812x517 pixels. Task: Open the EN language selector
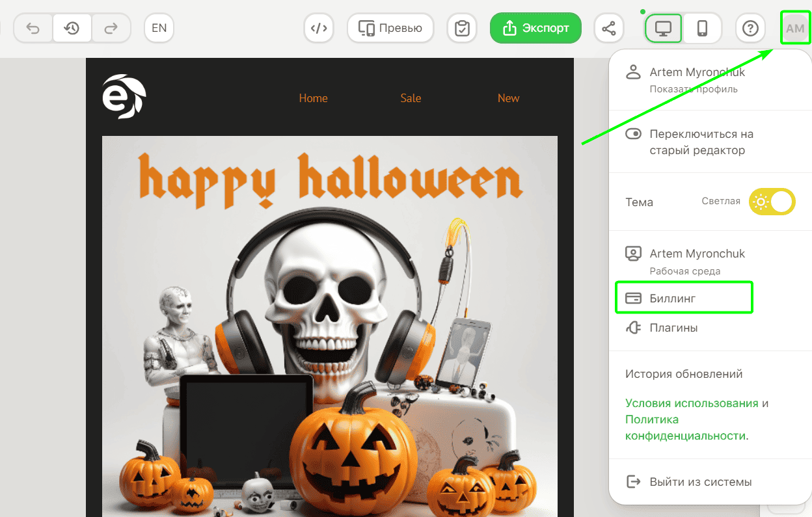159,28
